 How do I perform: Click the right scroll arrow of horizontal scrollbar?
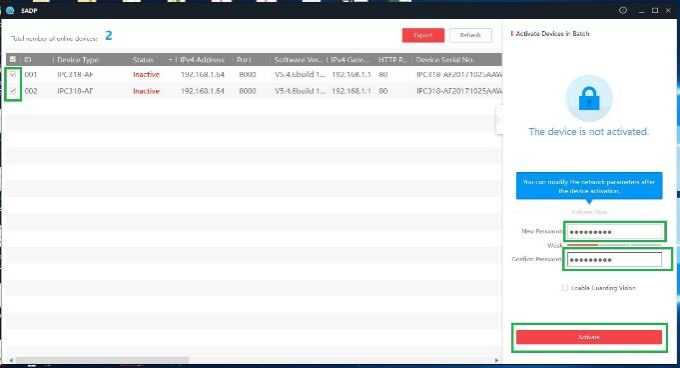click(x=497, y=360)
